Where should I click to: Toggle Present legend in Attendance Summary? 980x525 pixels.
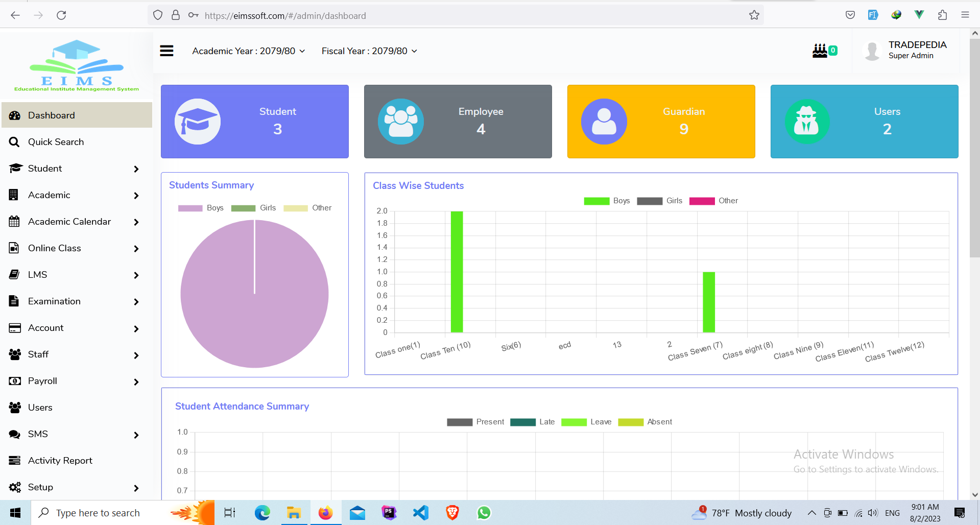475,422
